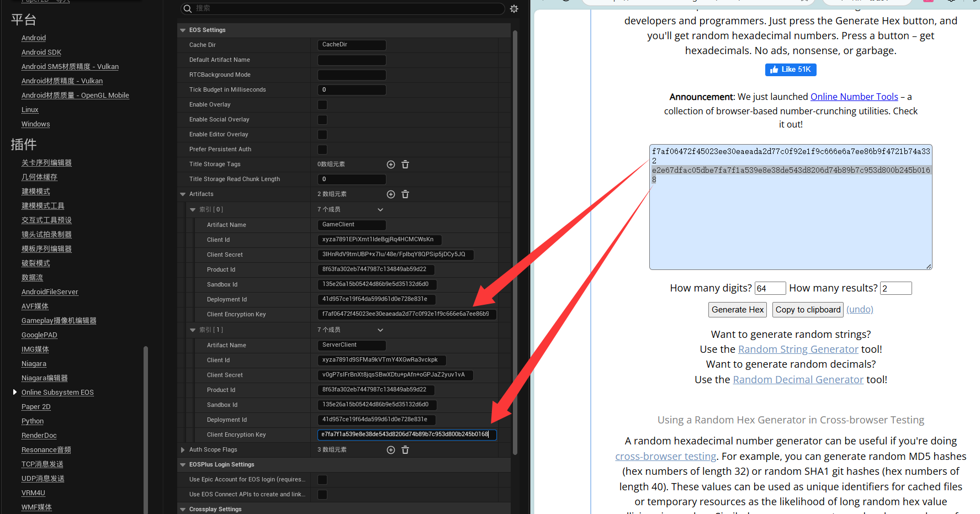The width and height of the screenshot is (980, 514).
Task: Click the Facebook Like 51K button
Action: tap(791, 70)
